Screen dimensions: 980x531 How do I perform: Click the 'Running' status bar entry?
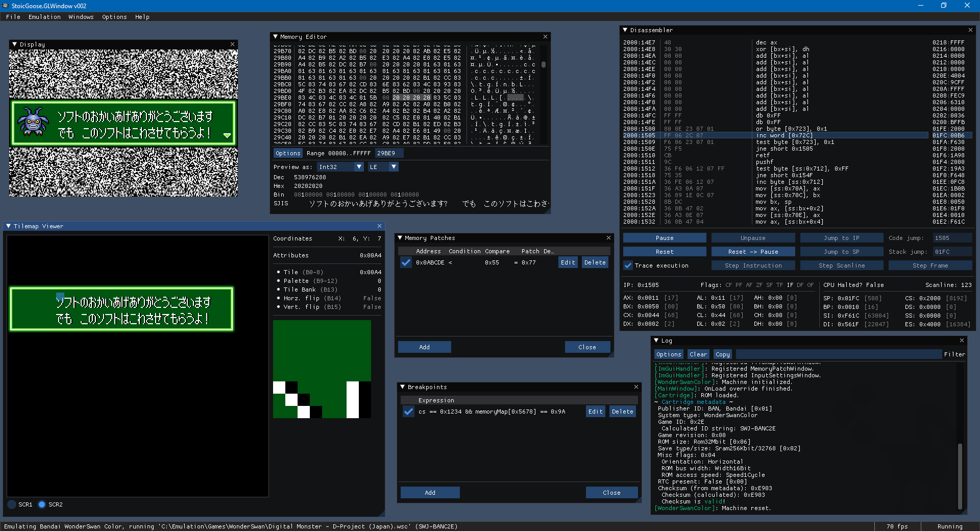[950, 526]
